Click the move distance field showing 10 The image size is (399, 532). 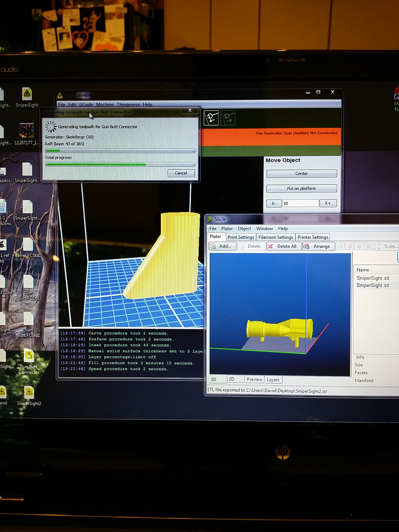300,203
